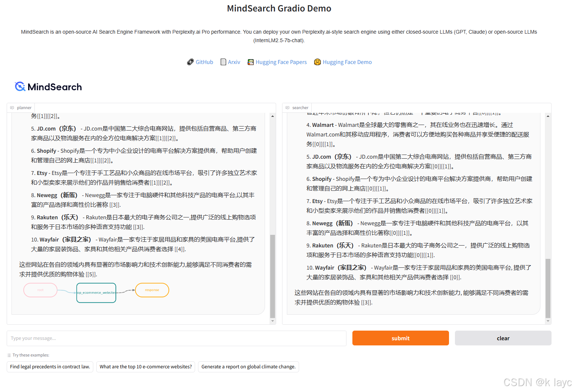Click the Hugging Face Papers book icon
This screenshot has height=392, width=573.
click(x=251, y=62)
